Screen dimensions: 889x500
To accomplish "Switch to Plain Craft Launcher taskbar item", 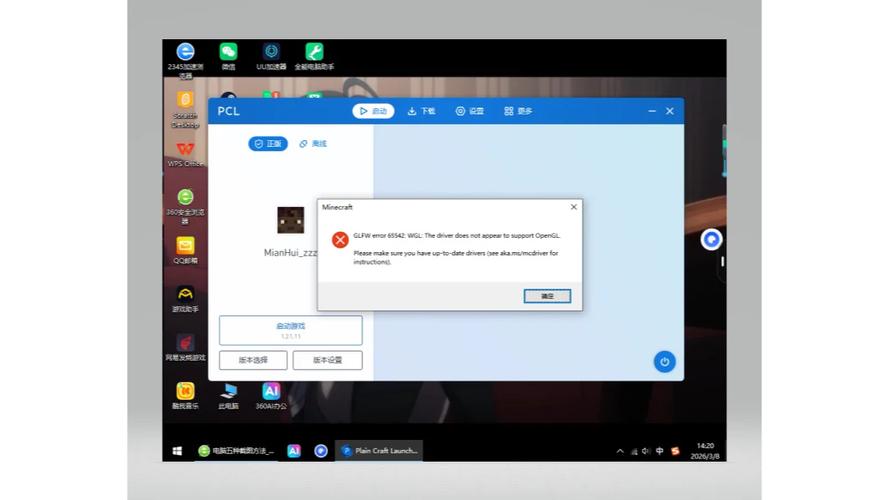I will point(379,451).
